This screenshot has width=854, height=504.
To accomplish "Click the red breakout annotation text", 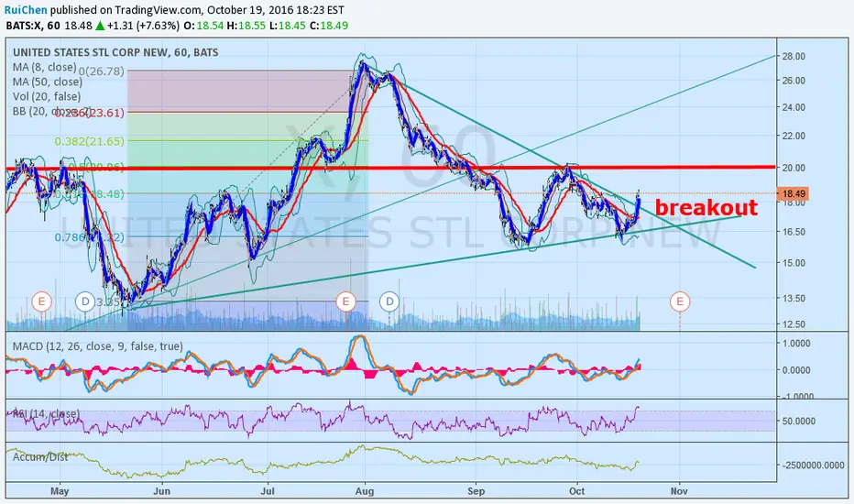I will coord(706,207).
